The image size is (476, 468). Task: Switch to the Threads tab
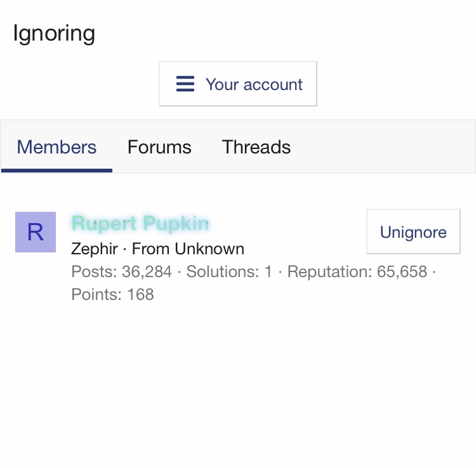pos(256,147)
